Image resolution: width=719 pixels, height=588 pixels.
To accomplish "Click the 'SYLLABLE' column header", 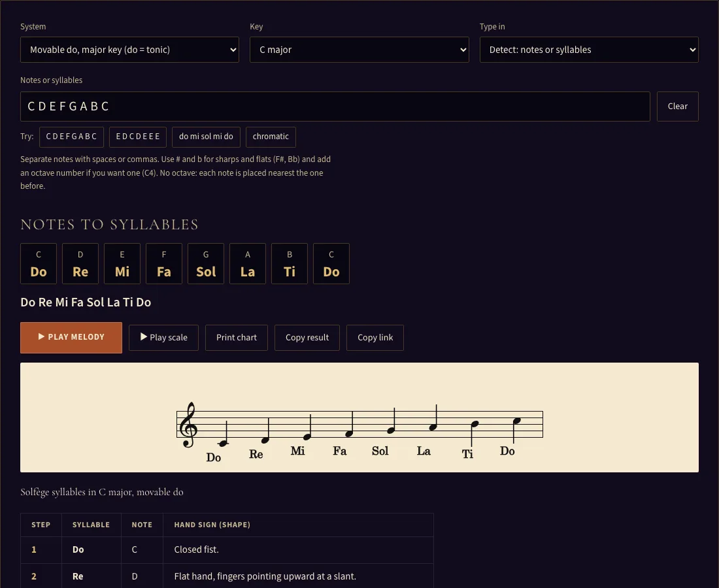I will (x=92, y=525).
